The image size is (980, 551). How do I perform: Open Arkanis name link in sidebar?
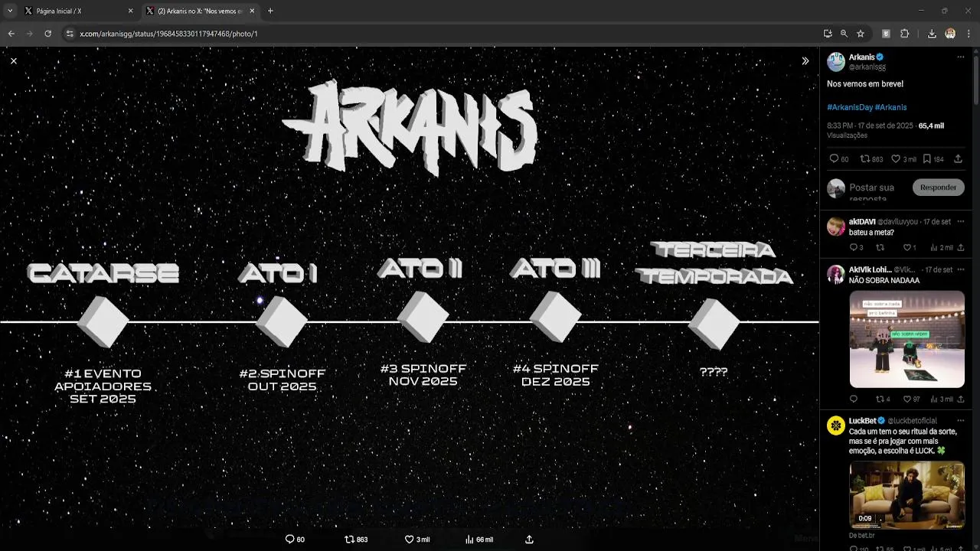861,57
